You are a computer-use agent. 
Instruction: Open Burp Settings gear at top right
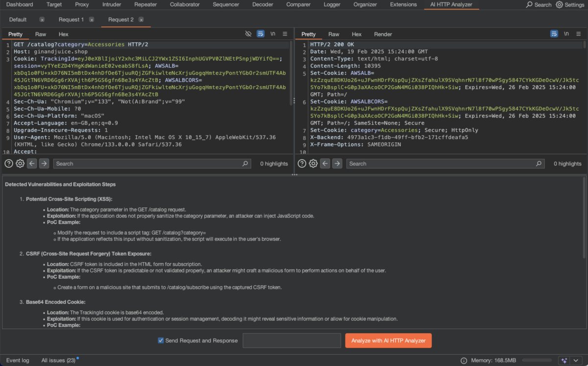click(x=570, y=4)
